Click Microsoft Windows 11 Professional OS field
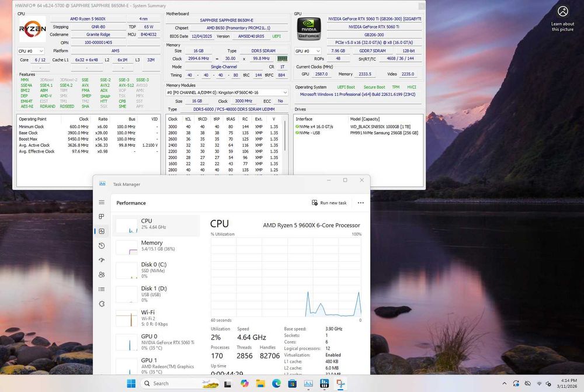The width and height of the screenshot is (584, 392). click(357, 95)
